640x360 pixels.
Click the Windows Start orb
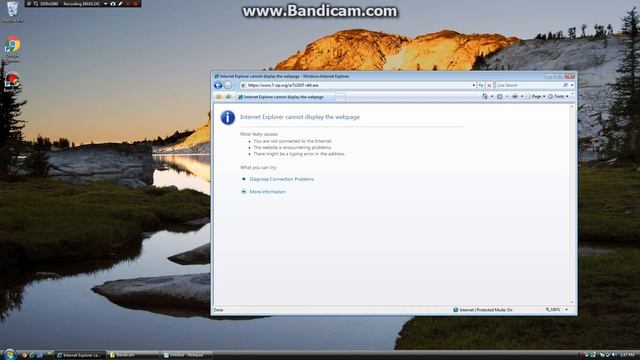point(9,354)
